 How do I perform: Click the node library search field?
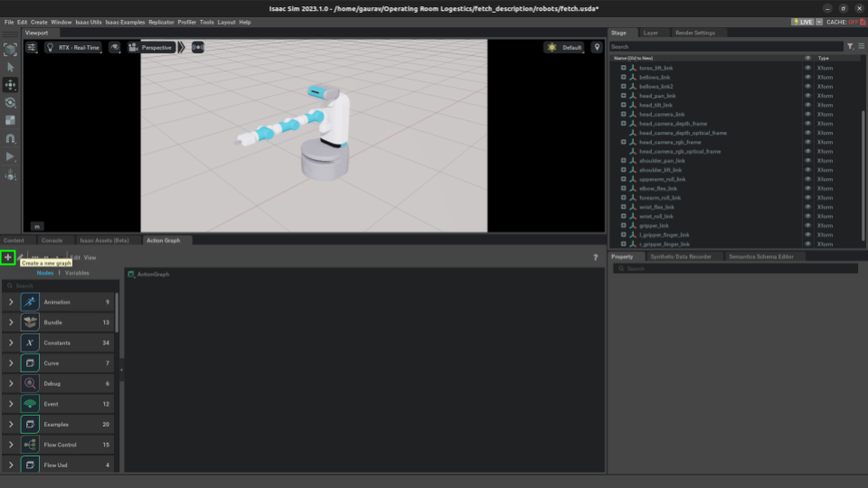(60, 286)
